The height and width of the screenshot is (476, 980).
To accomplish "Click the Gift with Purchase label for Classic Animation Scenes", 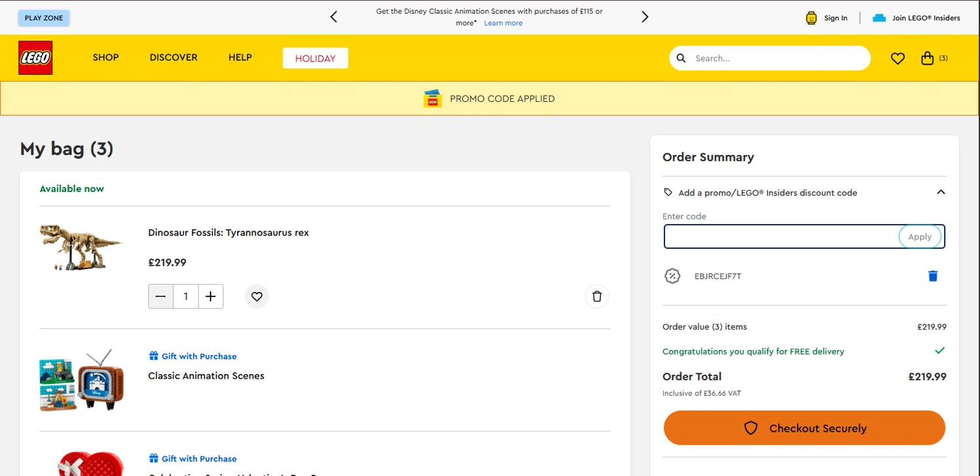I will (x=199, y=356).
